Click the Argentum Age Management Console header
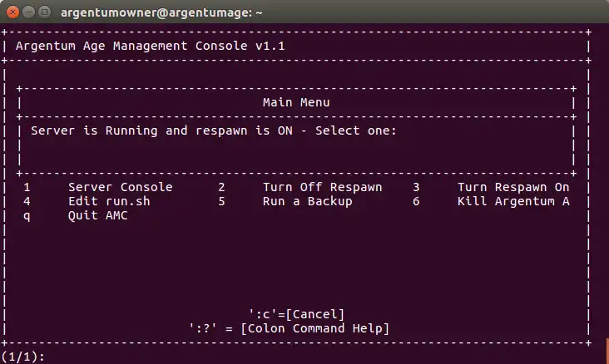 pyautogui.click(x=150, y=46)
